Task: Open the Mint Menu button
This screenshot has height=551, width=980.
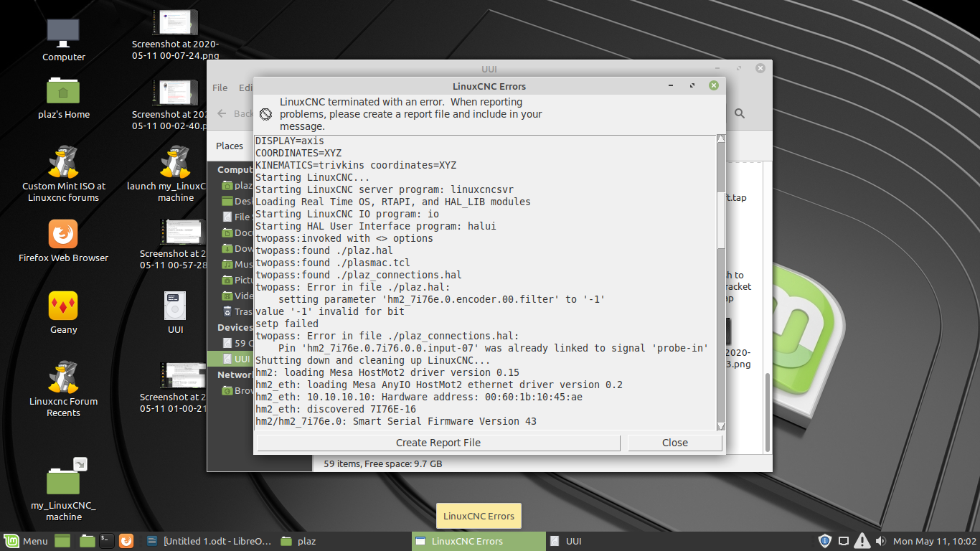Action: pos(26,541)
